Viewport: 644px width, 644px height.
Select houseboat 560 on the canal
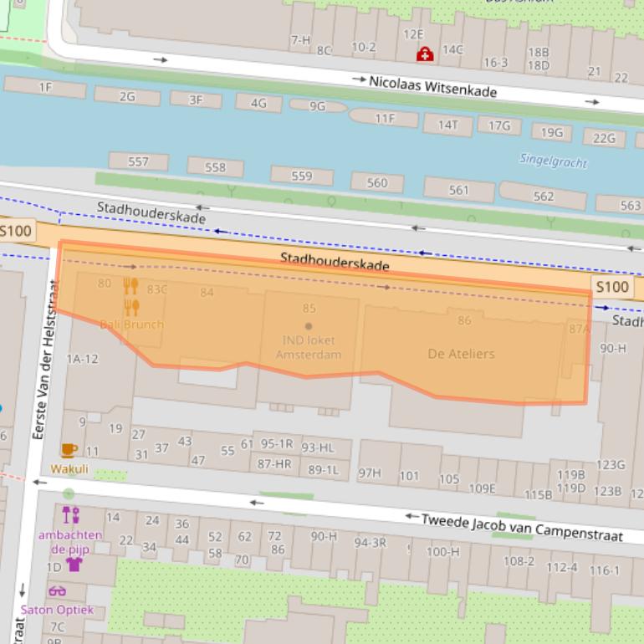click(x=377, y=183)
